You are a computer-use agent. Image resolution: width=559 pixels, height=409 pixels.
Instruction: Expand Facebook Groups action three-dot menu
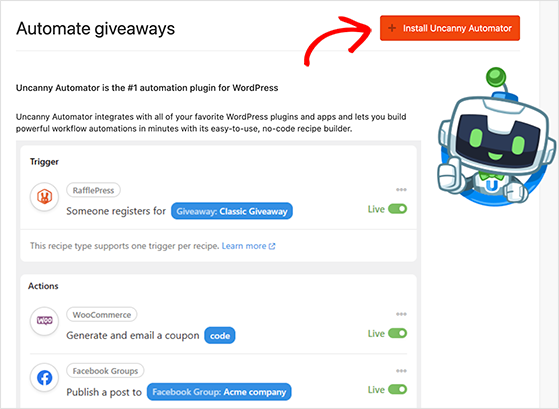pos(401,371)
